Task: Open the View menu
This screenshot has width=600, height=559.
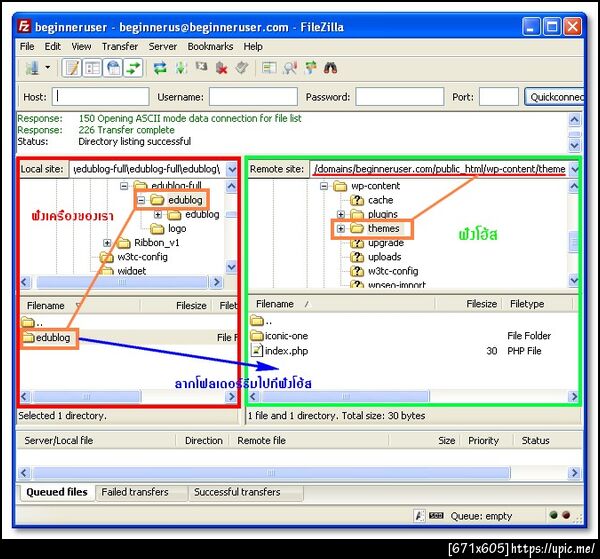Action: coord(81,46)
